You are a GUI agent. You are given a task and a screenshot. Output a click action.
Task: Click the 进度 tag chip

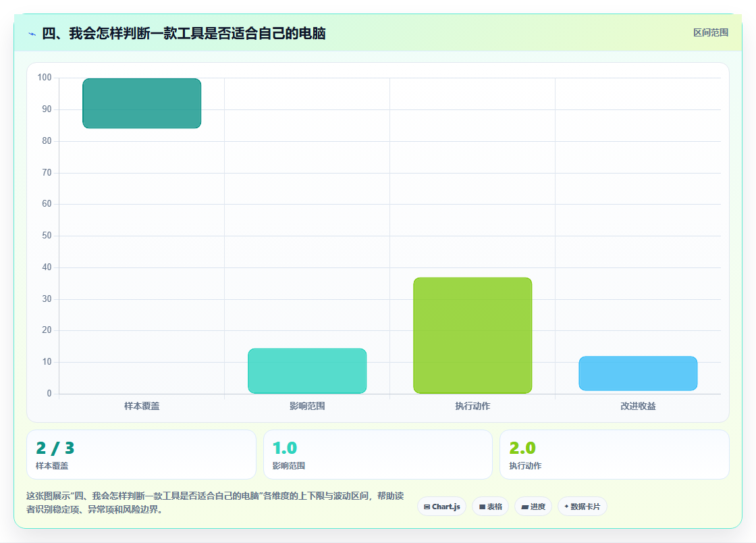533,507
